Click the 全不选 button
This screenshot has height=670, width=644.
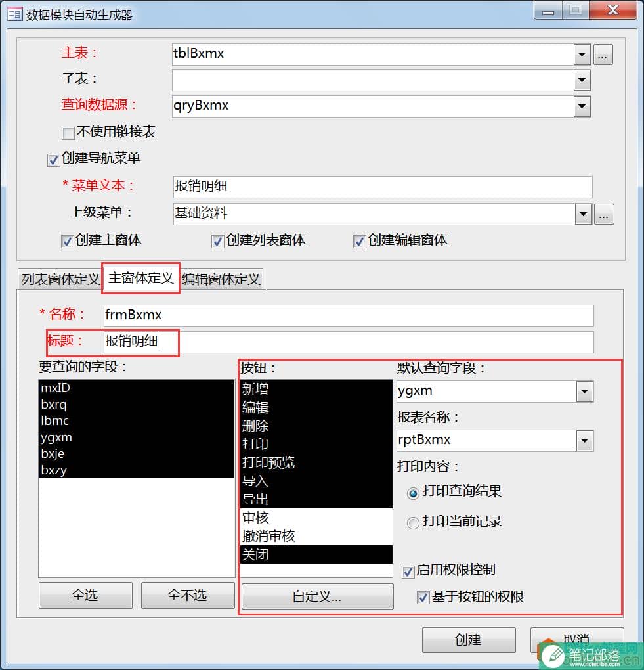(x=188, y=595)
